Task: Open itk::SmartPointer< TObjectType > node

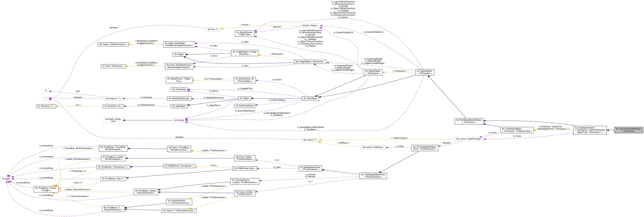Action: click(245, 34)
